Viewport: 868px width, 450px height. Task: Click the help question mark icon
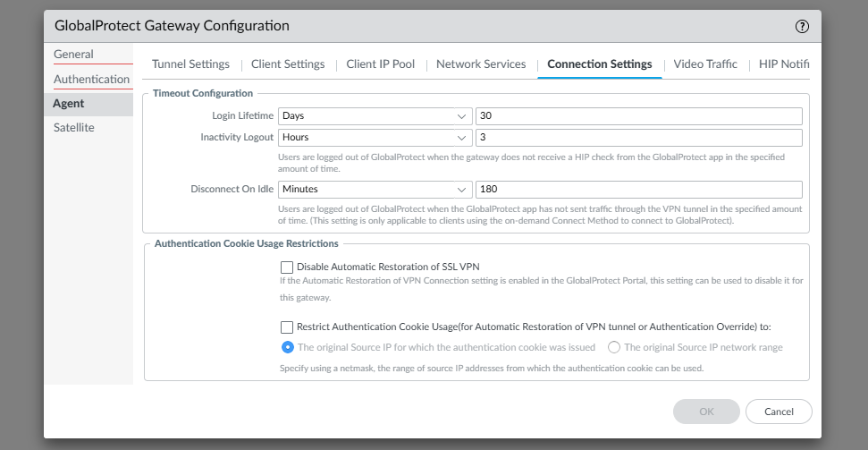[x=802, y=27]
